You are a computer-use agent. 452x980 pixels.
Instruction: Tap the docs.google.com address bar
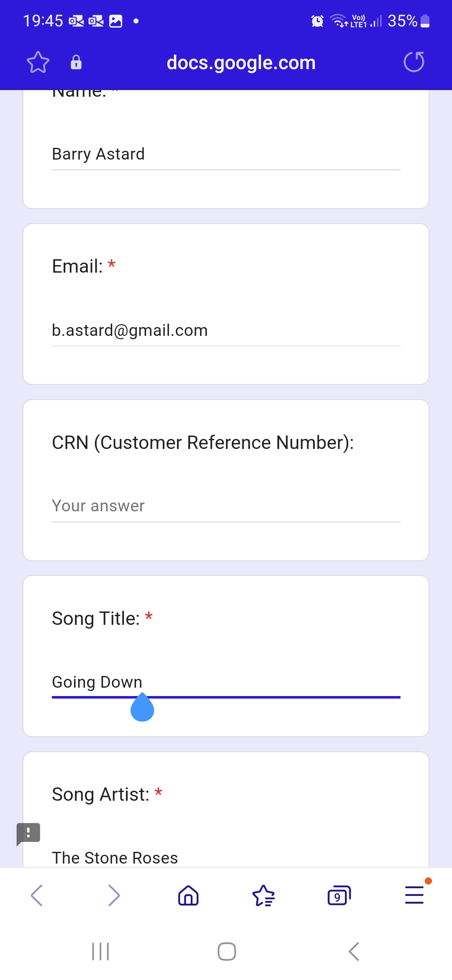coord(241,63)
